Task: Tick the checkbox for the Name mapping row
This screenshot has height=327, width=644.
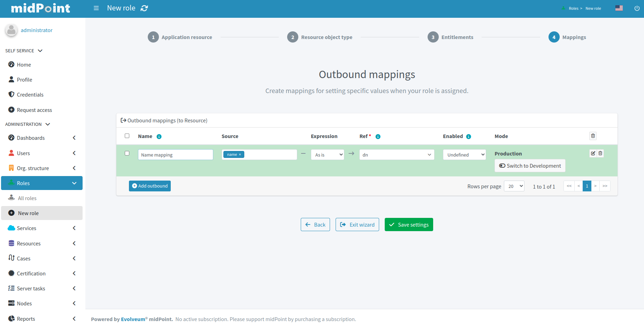Action: [x=127, y=153]
